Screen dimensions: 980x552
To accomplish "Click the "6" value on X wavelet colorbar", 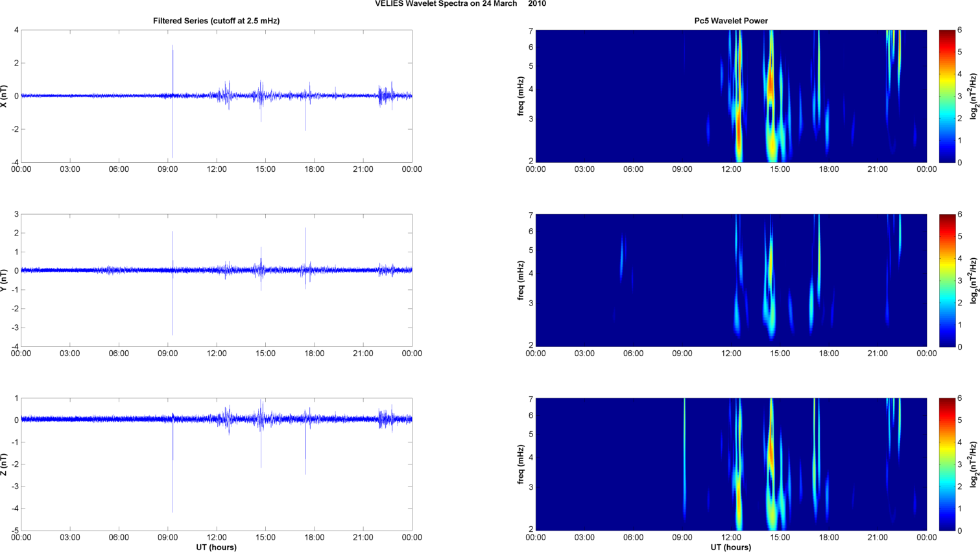I will [x=960, y=30].
